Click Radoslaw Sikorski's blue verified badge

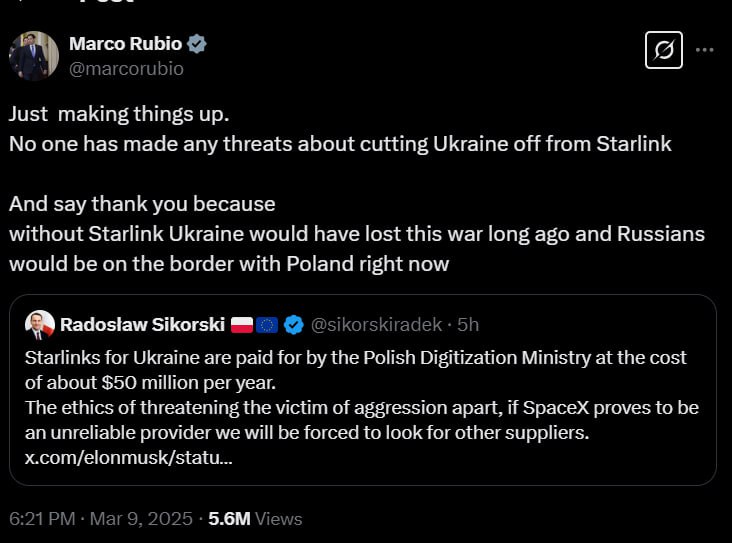click(x=294, y=324)
